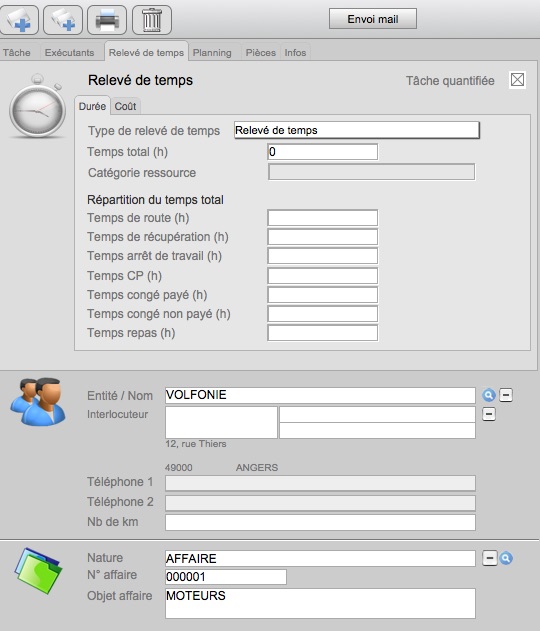Image resolution: width=540 pixels, height=631 pixels.
Task: Open Type de relevé de temps dropdown
Action: pos(357,130)
